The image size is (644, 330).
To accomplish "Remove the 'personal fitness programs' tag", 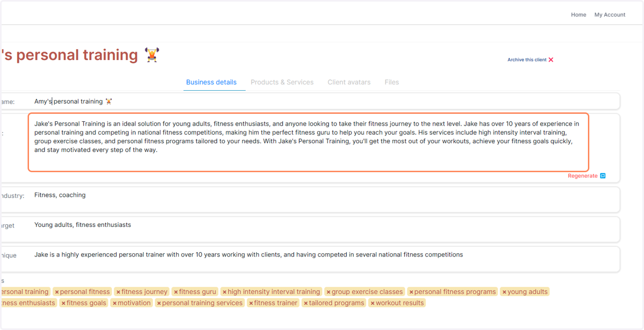I will (x=411, y=292).
